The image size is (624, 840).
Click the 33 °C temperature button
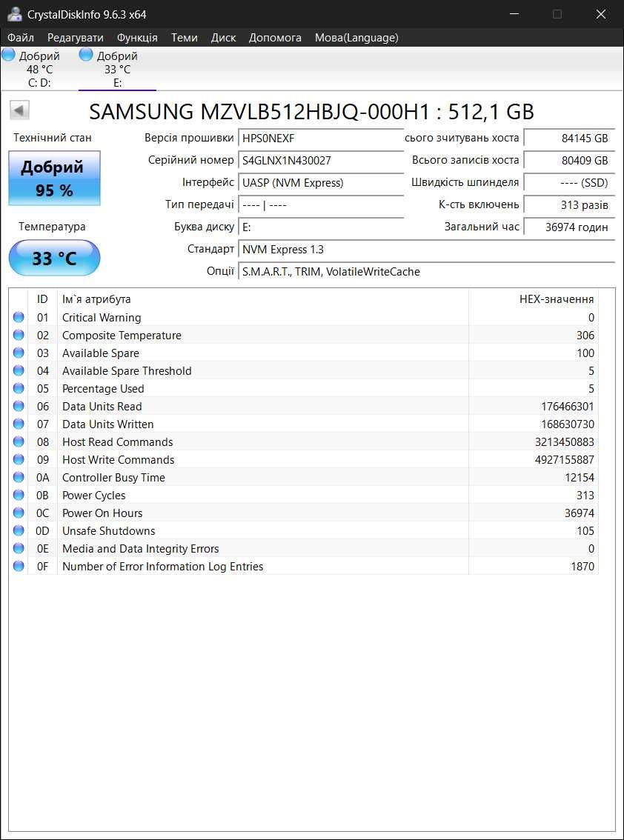pyautogui.click(x=54, y=259)
